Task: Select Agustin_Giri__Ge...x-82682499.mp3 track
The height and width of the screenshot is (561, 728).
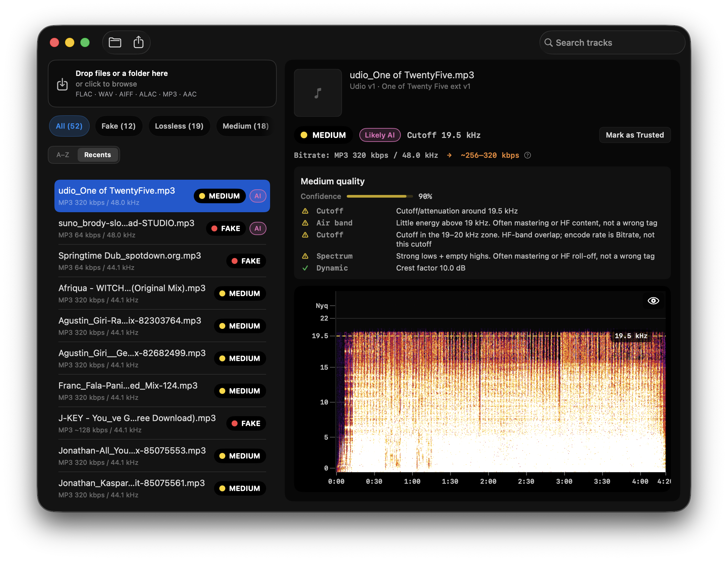Action: 162,358
